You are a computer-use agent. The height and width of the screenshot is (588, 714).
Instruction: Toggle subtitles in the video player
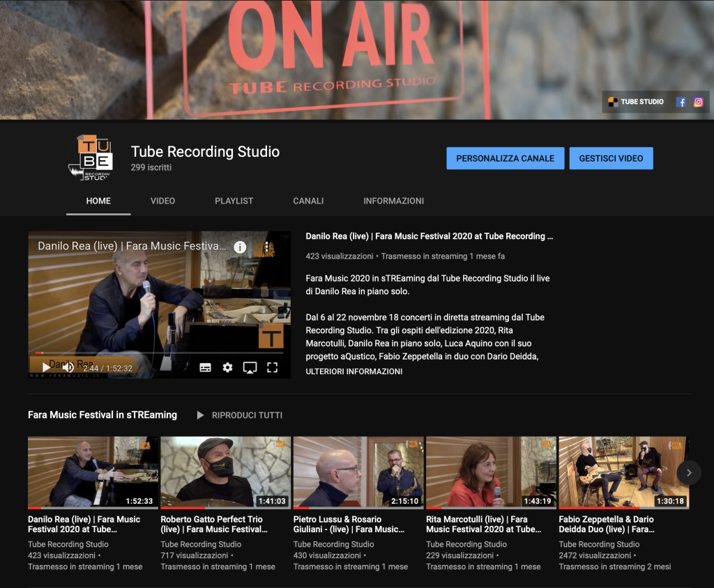click(206, 368)
